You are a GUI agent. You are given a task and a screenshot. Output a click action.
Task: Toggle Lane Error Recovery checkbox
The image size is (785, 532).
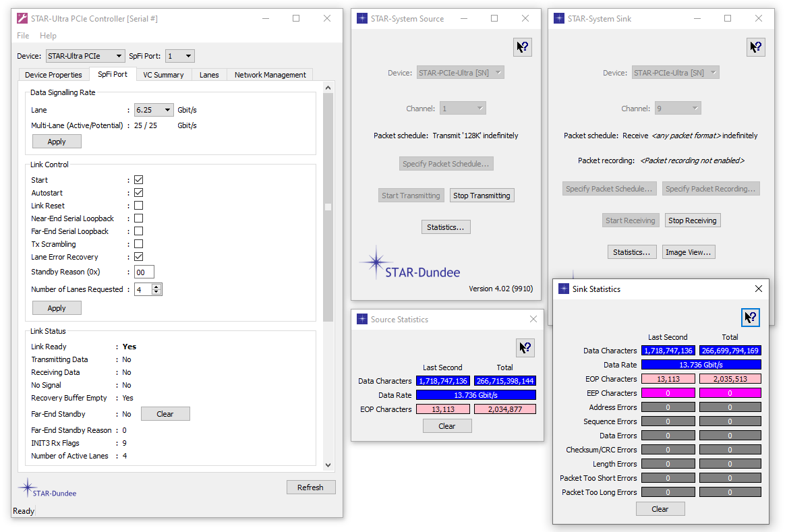coord(139,257)
